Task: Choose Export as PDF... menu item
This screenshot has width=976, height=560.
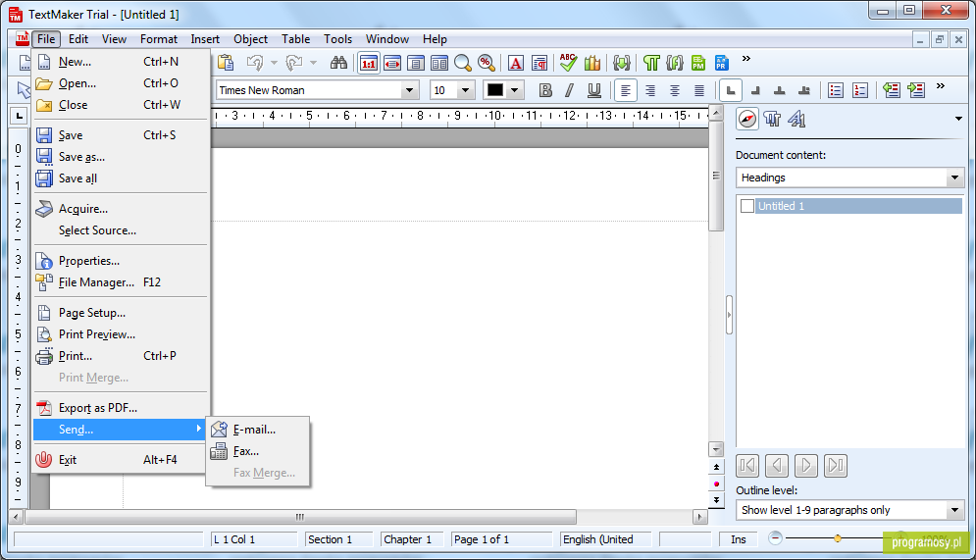Action: 120,408
